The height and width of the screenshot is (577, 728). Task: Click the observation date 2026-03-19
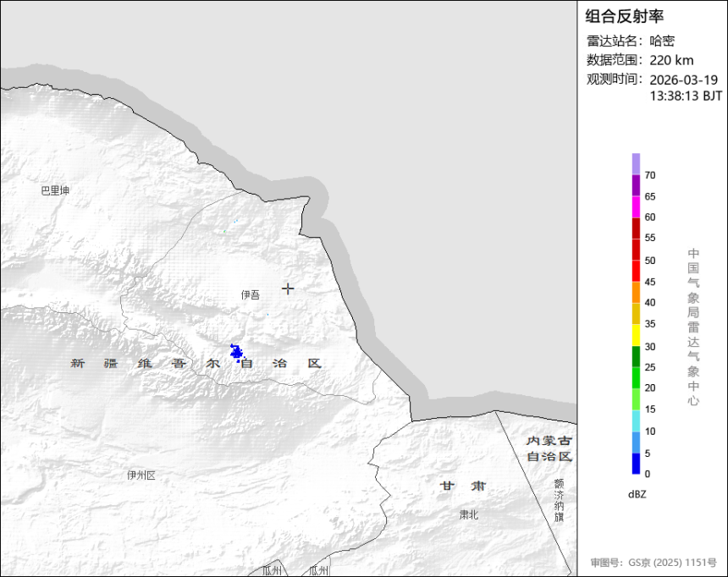683,80
